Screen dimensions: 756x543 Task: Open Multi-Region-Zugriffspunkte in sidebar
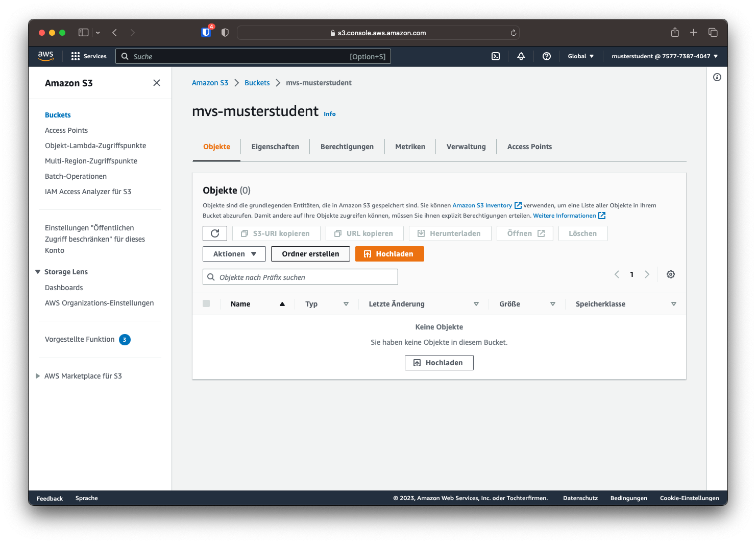[x=91, y=161]
